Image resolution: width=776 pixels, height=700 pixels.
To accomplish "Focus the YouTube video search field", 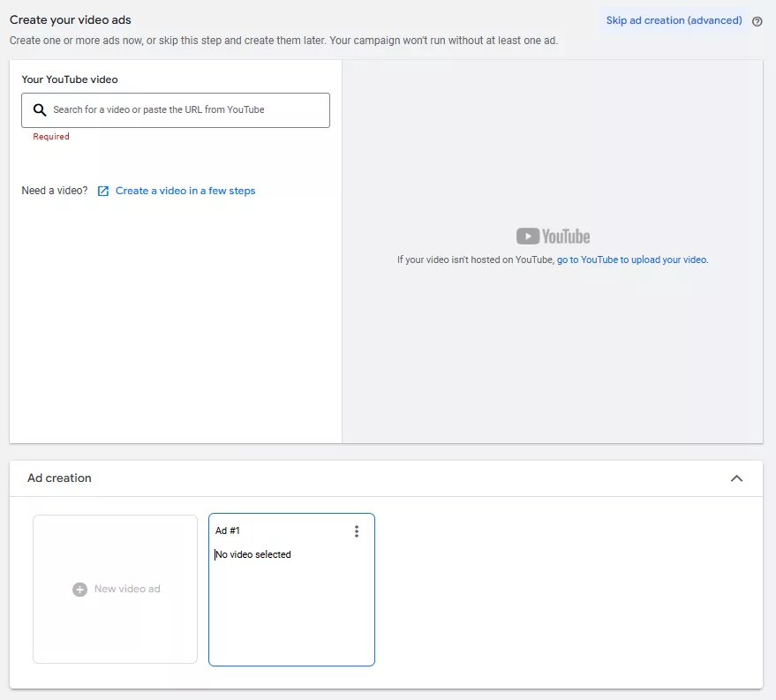I will coord(185,110).
